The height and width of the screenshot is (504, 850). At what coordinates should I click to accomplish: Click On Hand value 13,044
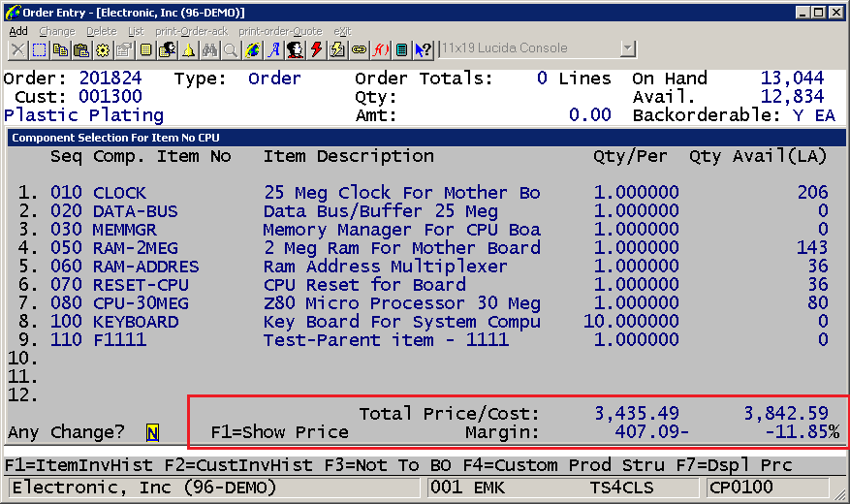click(x=792, y=79)
